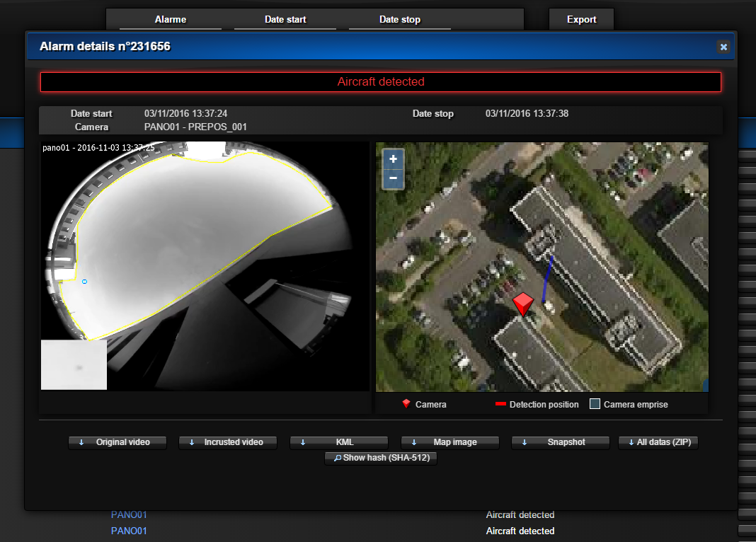Click the Export button behind the dialog

point(581,20)
